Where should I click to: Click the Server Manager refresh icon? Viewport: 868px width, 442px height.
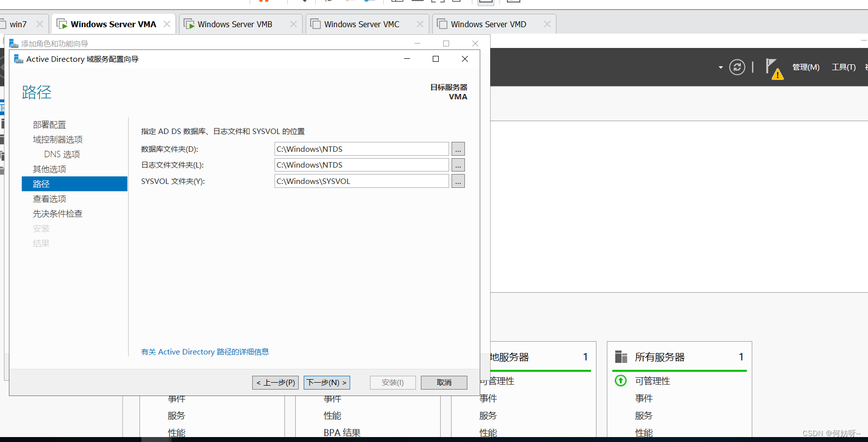(737, 67)
